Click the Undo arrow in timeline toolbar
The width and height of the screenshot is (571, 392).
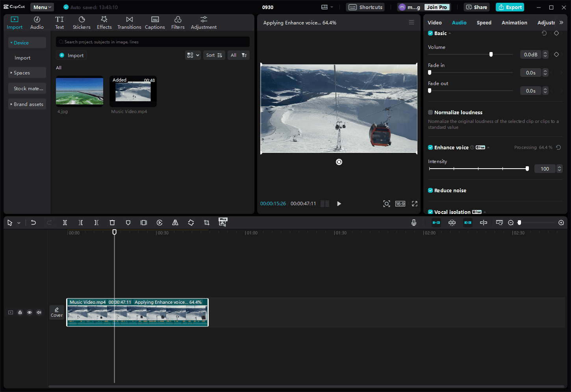pyautogui.click(x=33, y=223)
